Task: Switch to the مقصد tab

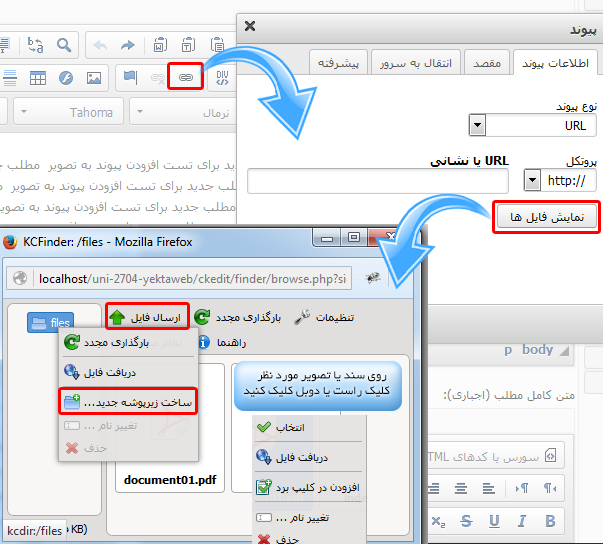Action: tap(485, 62)
